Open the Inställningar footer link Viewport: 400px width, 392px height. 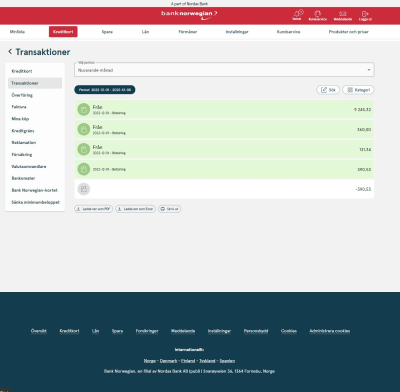pyautogui.click(x=219, y=331)
